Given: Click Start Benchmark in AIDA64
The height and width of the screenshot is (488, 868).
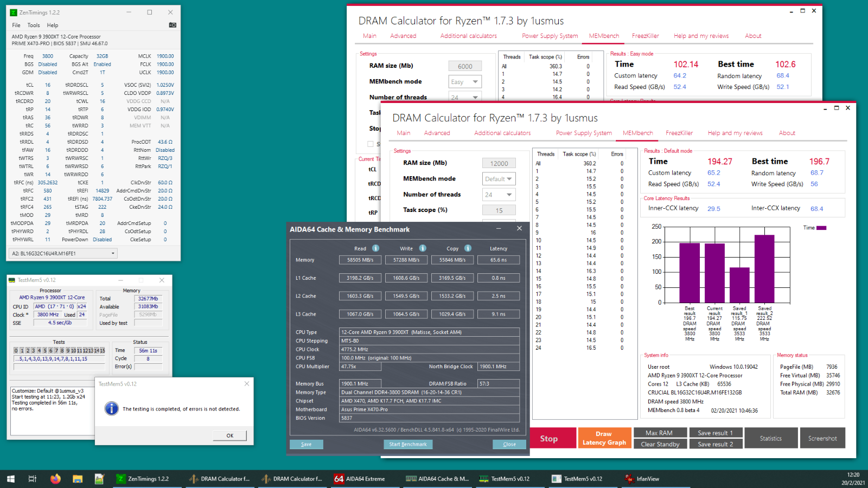Looking at the screenshot, I should click(x=408, y=444).
